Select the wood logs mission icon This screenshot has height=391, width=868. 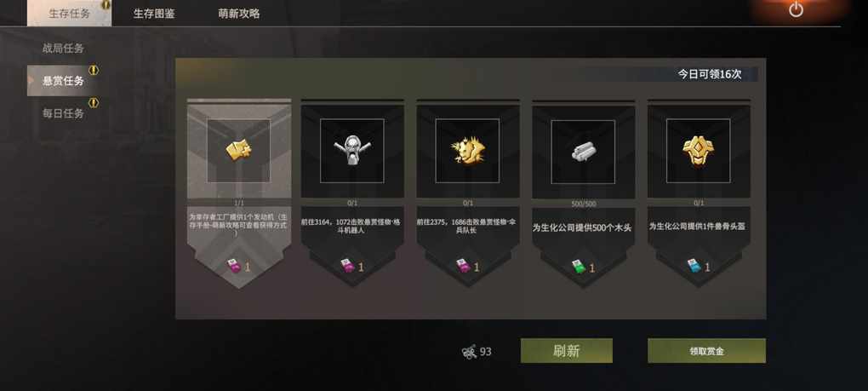click(x=583, y=151)
